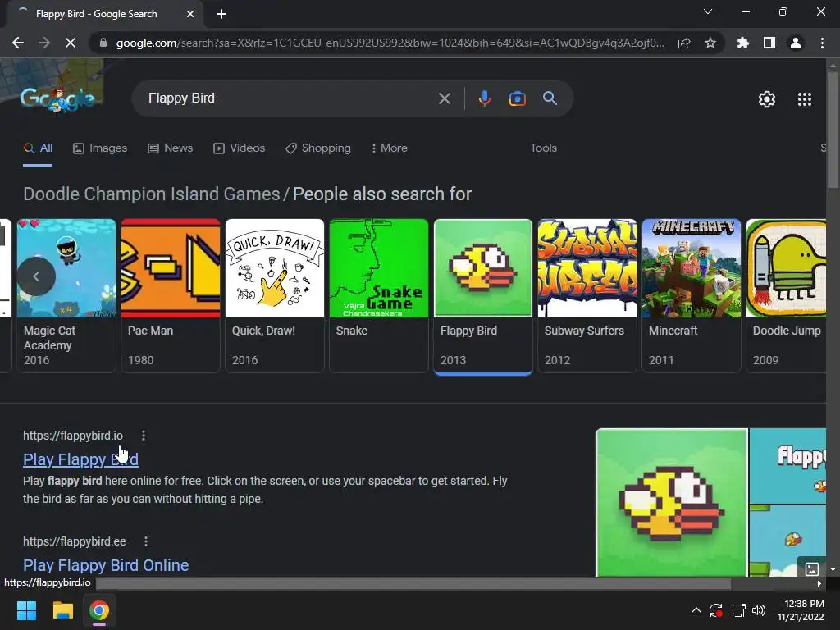The width and height of the screenshot is (840, 630).
Task: Select the Magic Cat Academy card
Action: tap(66, 295)
